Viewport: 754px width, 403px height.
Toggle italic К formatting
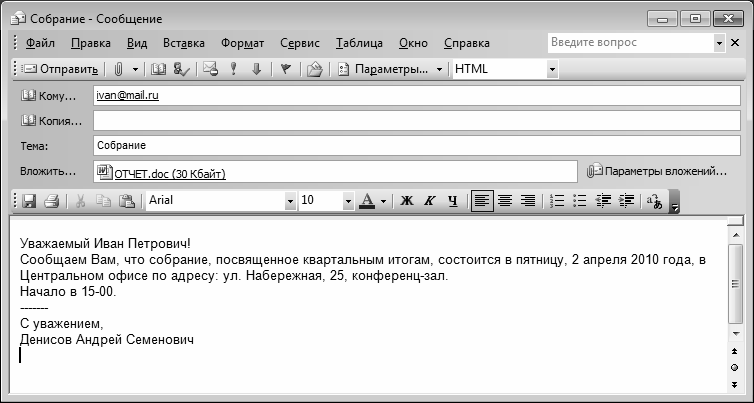429,201
